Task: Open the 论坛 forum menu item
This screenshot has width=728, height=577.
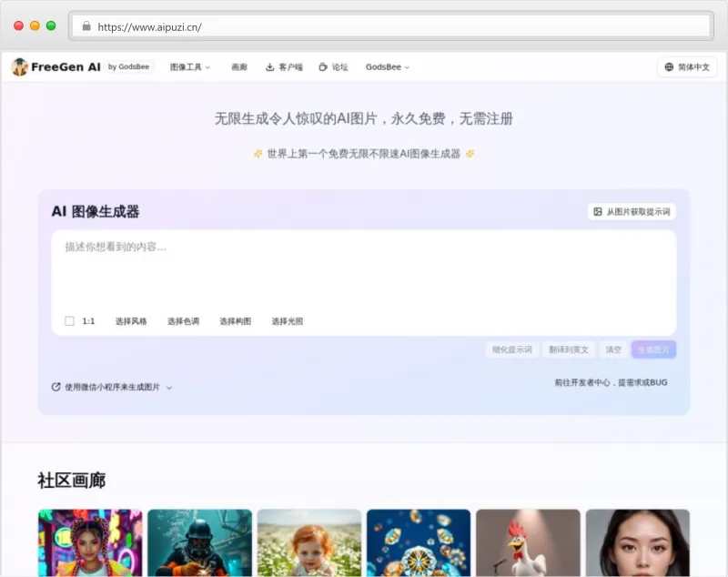Action: (339, 67)
